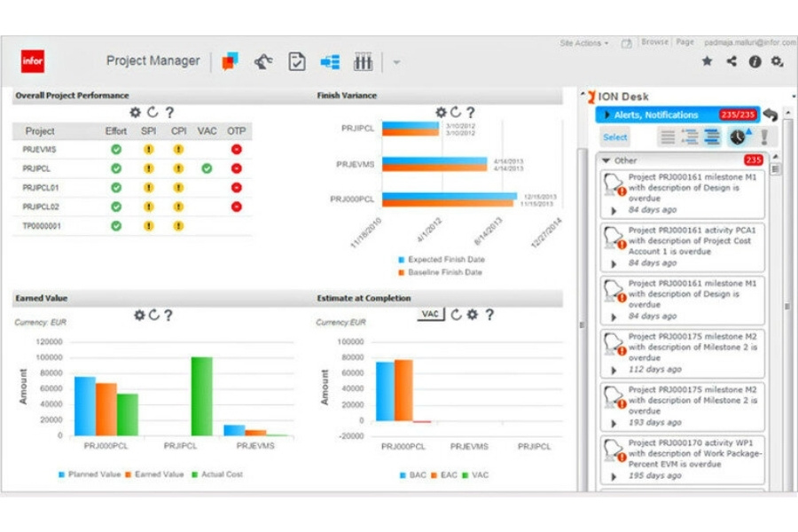Expand PRJ000175 alert from 112 days ago
798x532 pixels.
(x=614, y=370)
